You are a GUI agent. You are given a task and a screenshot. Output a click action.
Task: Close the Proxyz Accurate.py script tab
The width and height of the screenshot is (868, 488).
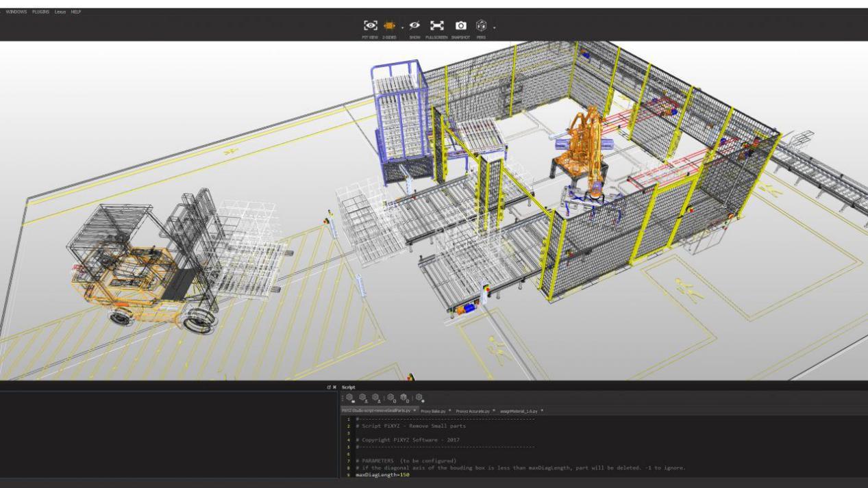(493, 410)
